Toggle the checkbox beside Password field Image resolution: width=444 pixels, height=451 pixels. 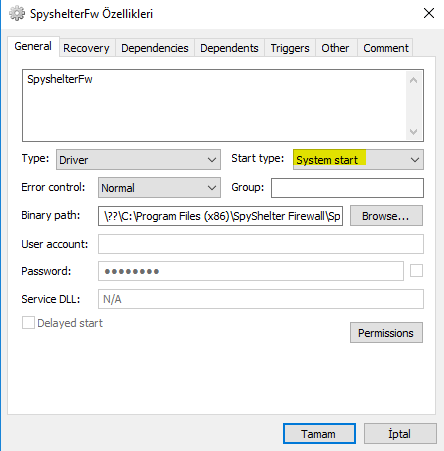[x=416, y=271]
